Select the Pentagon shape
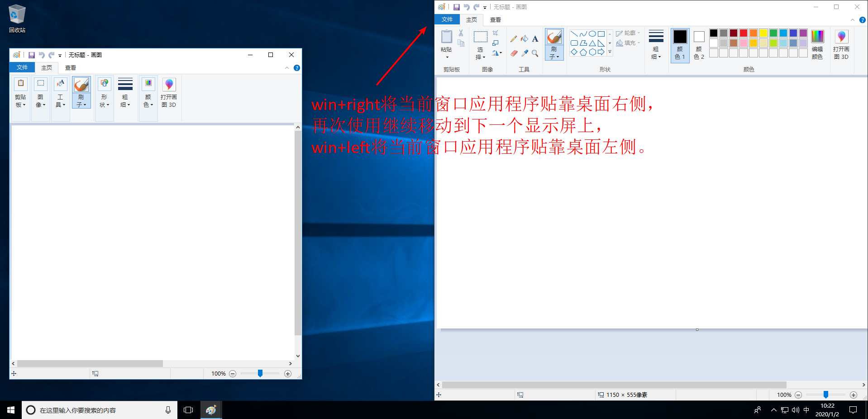 click(x=583, y=52)
